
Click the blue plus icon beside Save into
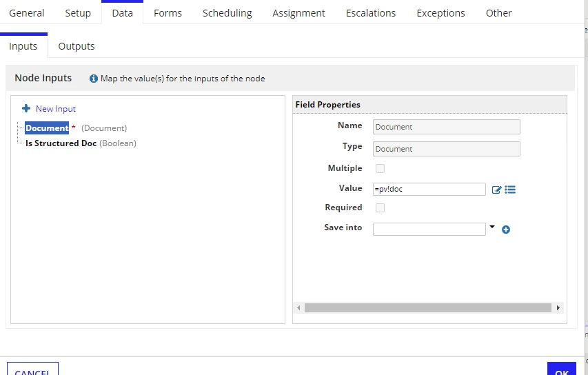click(x=506, y=230)
